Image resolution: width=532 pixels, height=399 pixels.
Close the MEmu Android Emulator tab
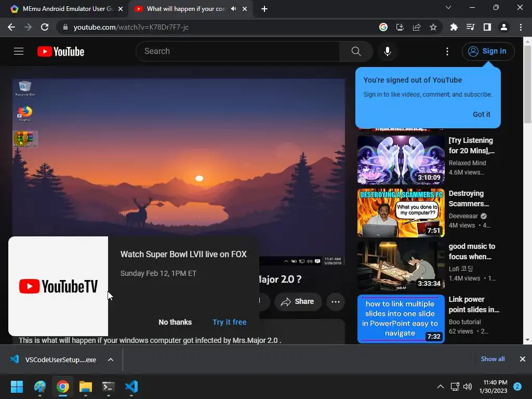tap(121, 9)
